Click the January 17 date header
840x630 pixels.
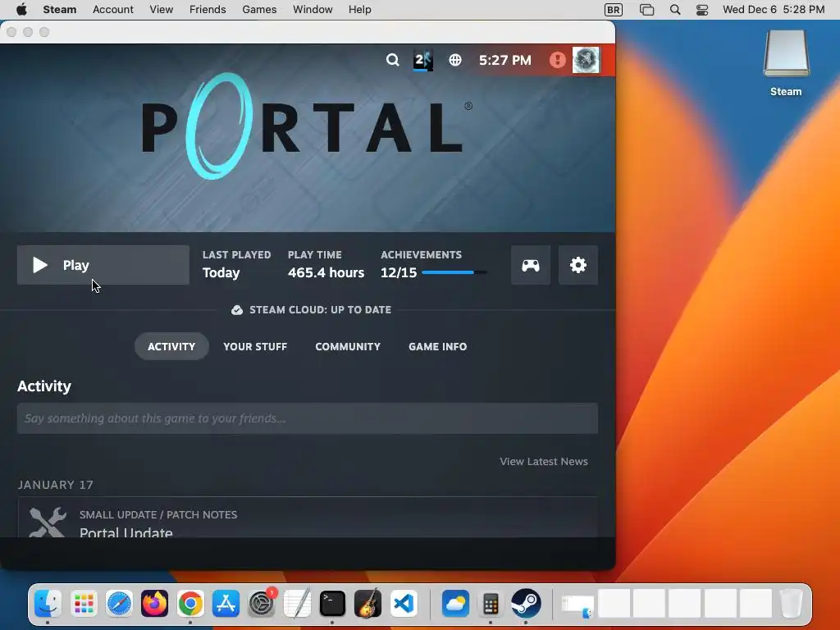[x=56, y=485]
